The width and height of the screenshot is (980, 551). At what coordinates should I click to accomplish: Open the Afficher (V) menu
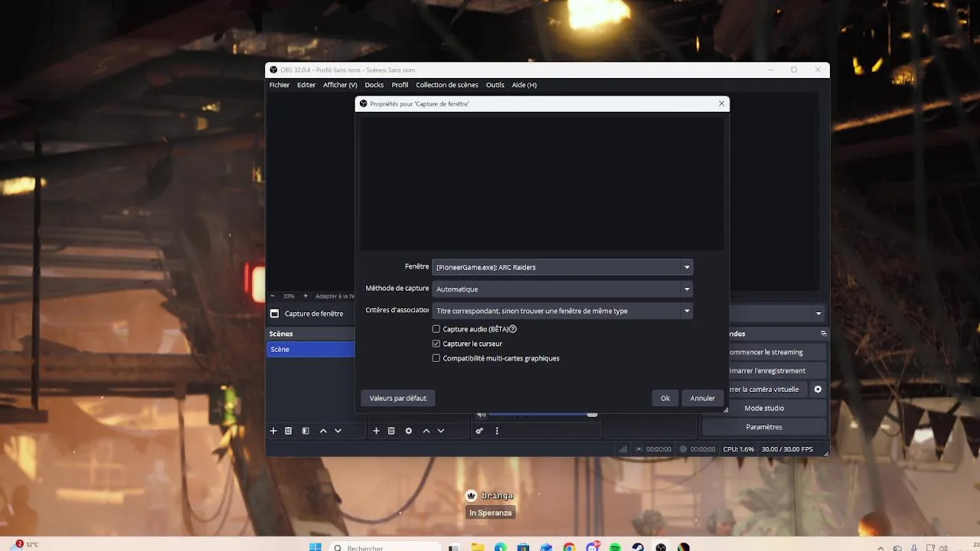point(340,85)
